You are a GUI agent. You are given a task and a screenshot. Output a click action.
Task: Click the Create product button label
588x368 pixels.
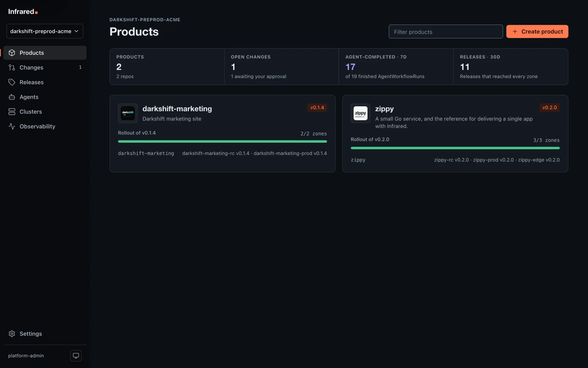click(542, 31)
